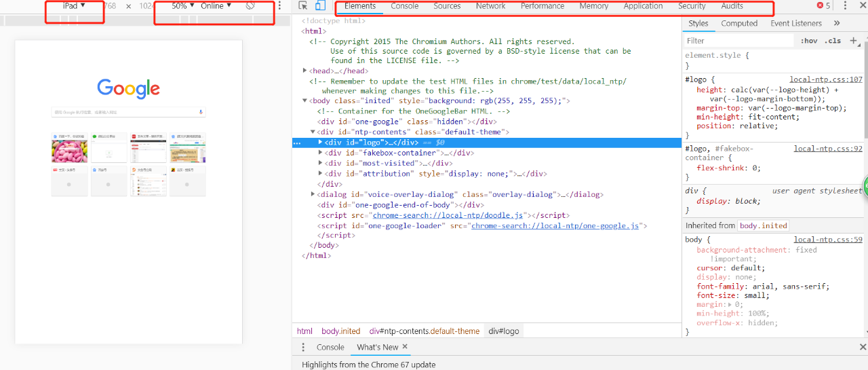Click the element.style rule block
The width and height of the screenshot is (868, 370).
(x=772, y=60)
